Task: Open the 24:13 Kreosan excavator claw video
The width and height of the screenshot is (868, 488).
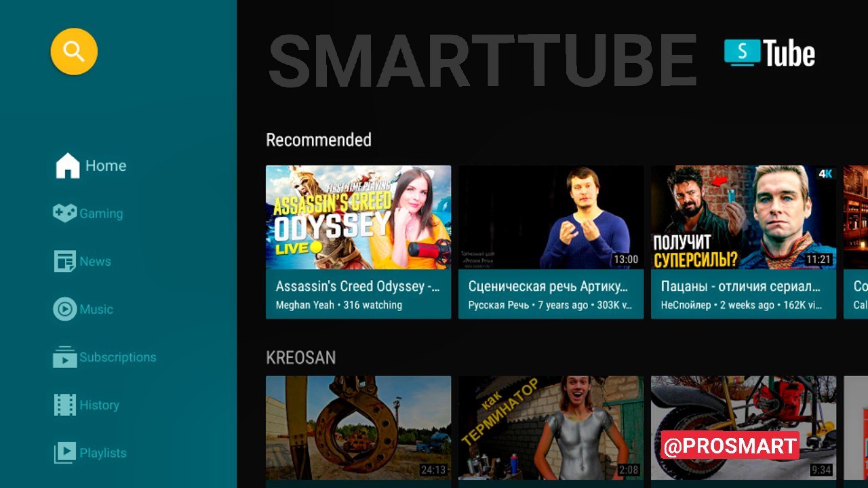Action: tap(358, 428)
